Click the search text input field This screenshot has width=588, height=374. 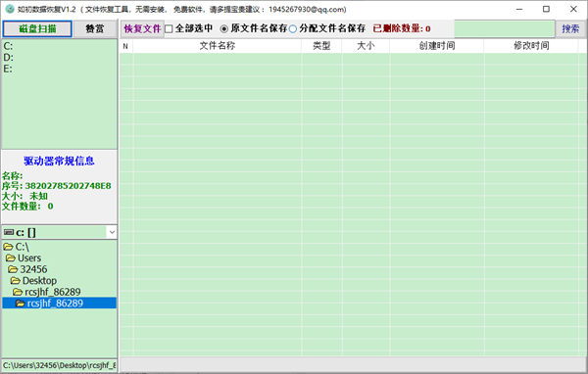pyautogui.click(x=505, y=28)
